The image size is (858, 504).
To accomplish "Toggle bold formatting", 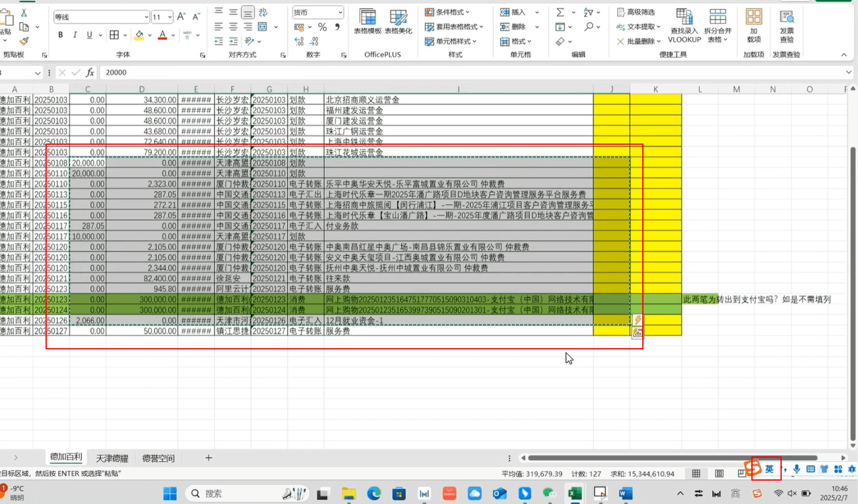I will point(60,35).
